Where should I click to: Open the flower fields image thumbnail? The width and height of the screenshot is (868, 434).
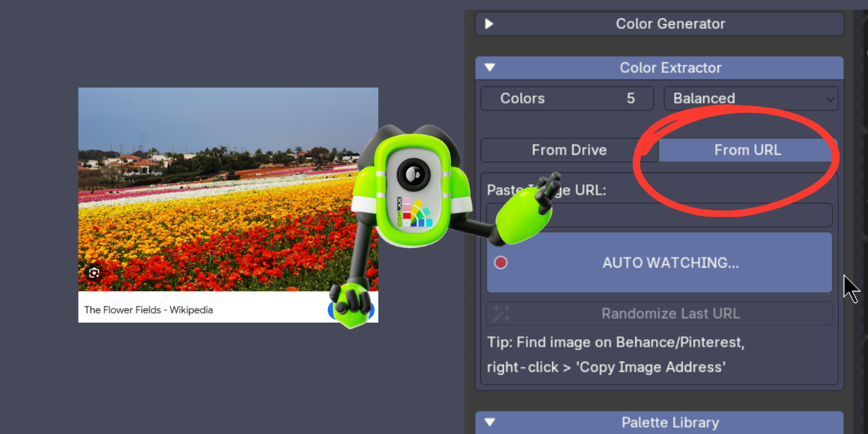[228, 190]
